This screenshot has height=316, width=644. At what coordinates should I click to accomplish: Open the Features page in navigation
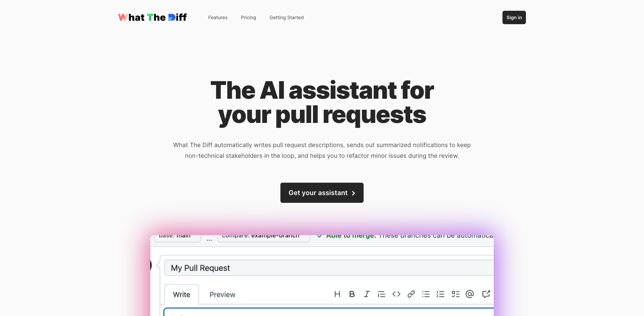pyautogui.click(x=218, y=17)
